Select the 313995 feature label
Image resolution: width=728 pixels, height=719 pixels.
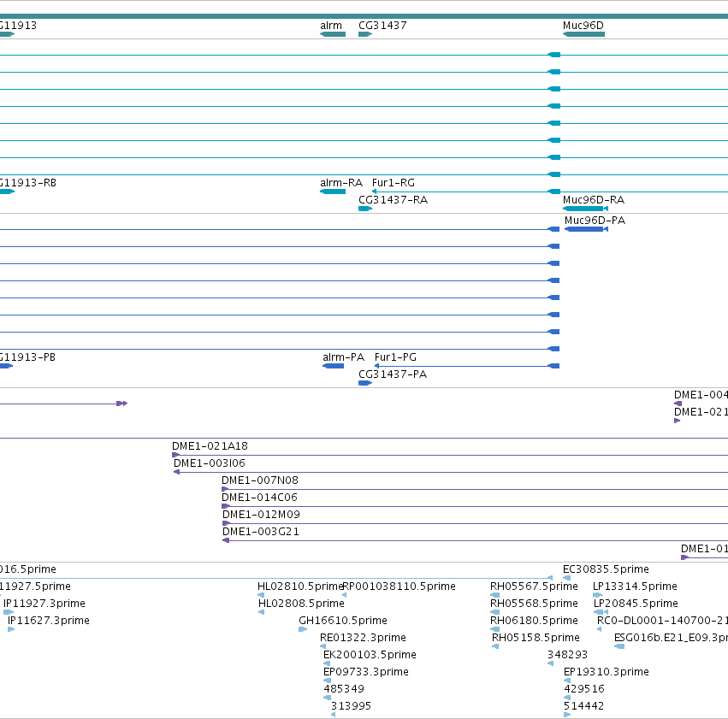point(351,707)
